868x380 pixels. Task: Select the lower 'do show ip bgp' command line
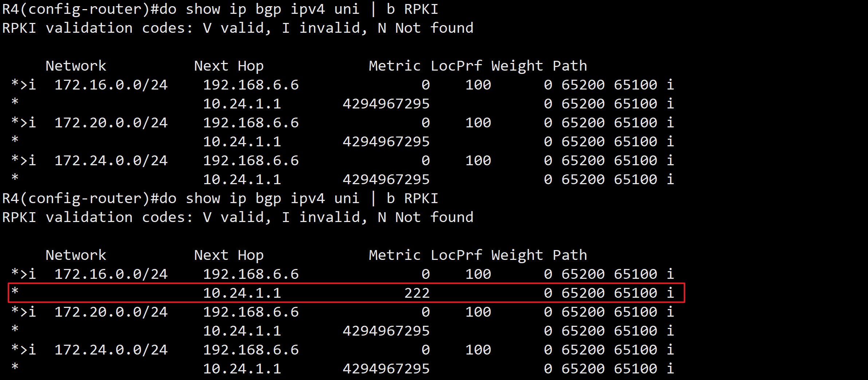pyautogui.click(x=220, y=199)
